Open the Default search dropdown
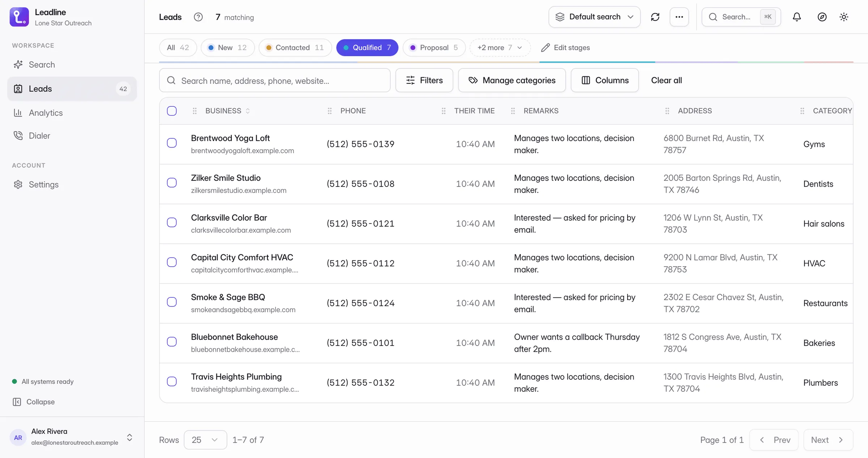This screenshot has width=868, height=458. (x=594, y=17)
